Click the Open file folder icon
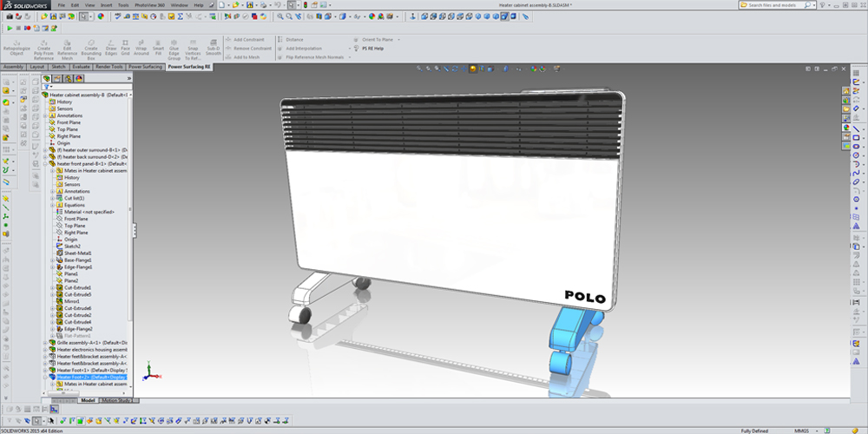868x434 pixels. coord(235,5)
